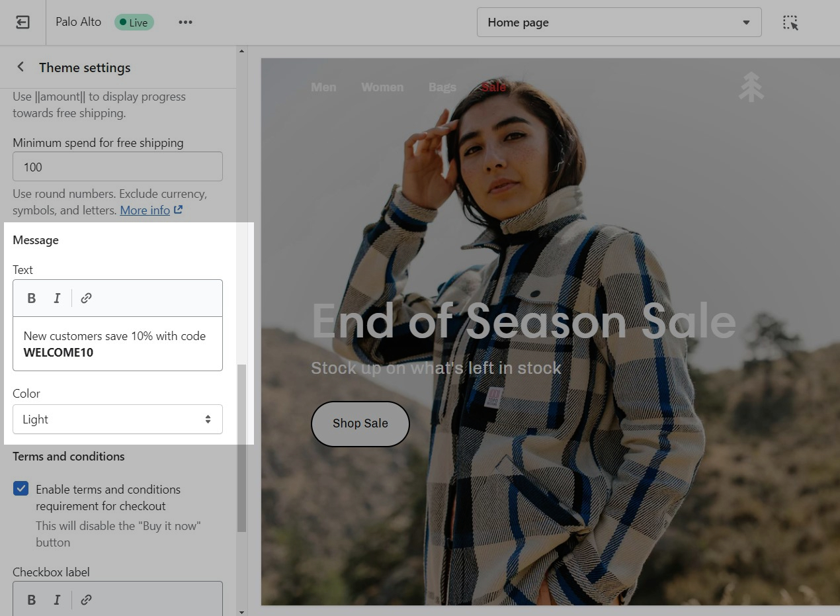Apply bold in Message text editor
840x616 pixels.
click(x=31, y=298)
